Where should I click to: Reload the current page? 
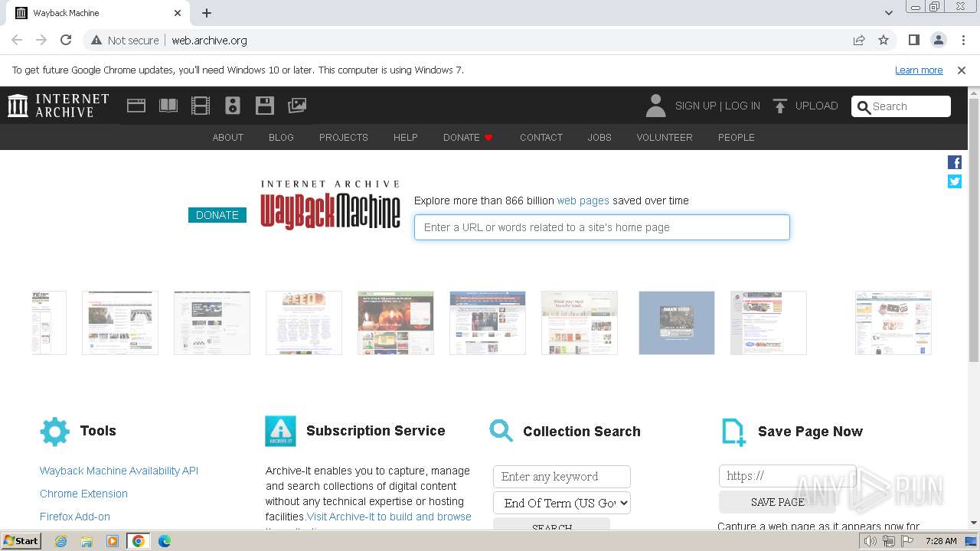pos(66,40)
